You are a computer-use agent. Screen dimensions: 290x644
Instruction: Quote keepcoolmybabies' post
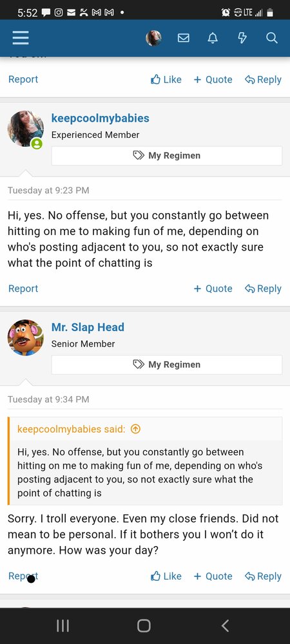click(x=213, y=289)
